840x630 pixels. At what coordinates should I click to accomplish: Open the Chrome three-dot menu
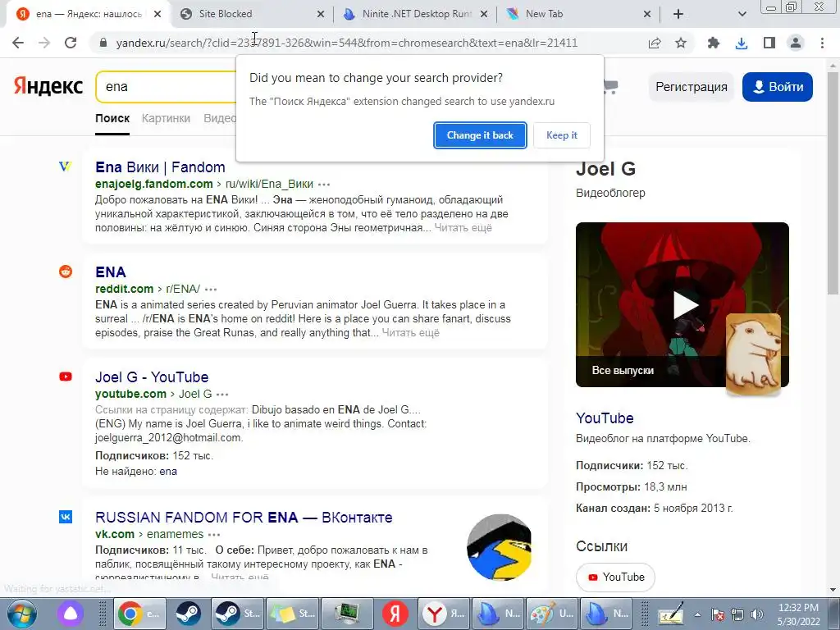pyautogui.click(x=822, y=43)
